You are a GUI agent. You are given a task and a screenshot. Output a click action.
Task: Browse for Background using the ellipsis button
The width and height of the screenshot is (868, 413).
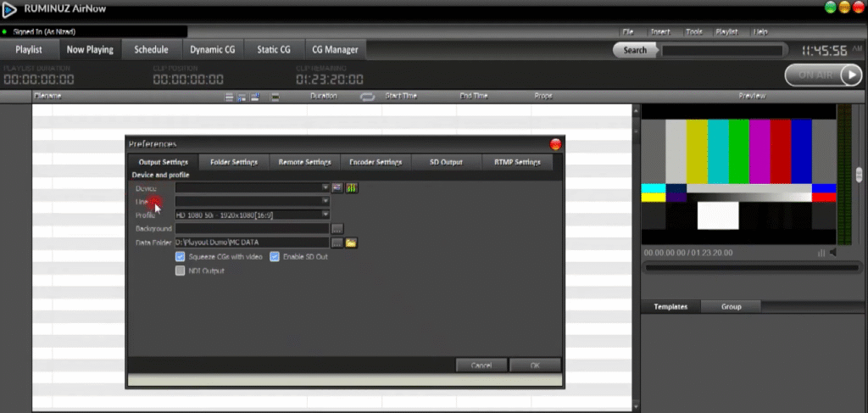click(x=337, y=229)
